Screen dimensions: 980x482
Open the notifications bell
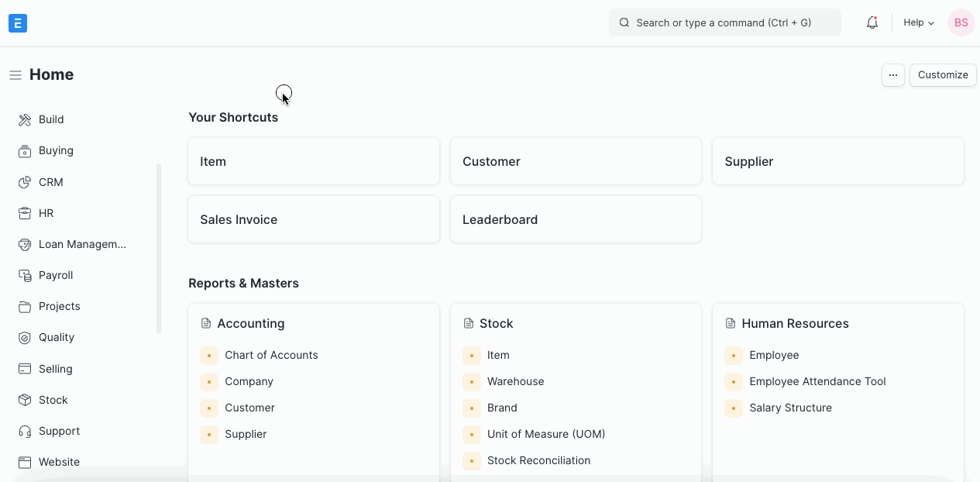coord(872,23)
